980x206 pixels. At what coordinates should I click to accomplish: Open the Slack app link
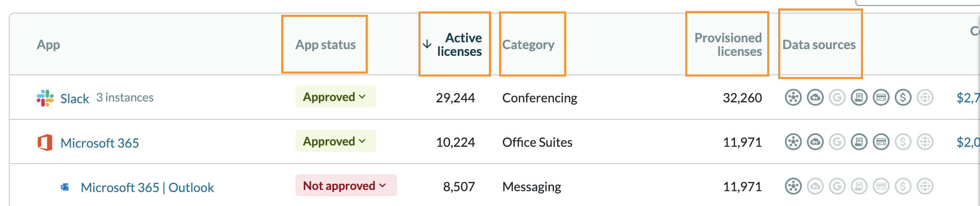75,99
